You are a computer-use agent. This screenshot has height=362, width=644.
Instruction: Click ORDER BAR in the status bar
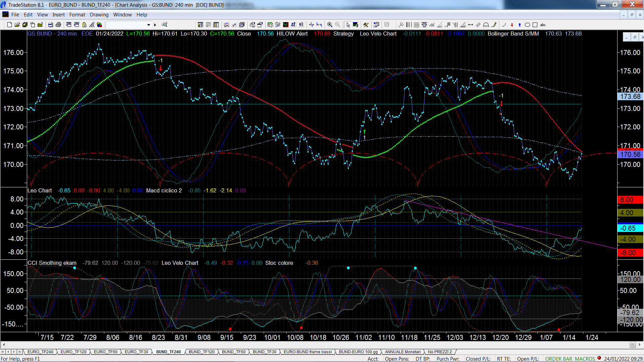pyautogui.click(x=559, y=359)
